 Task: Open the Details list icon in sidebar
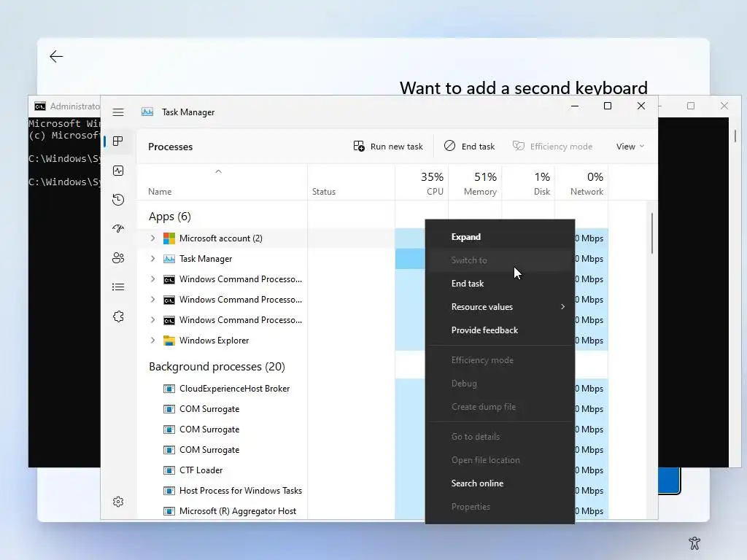pos(118,287)
